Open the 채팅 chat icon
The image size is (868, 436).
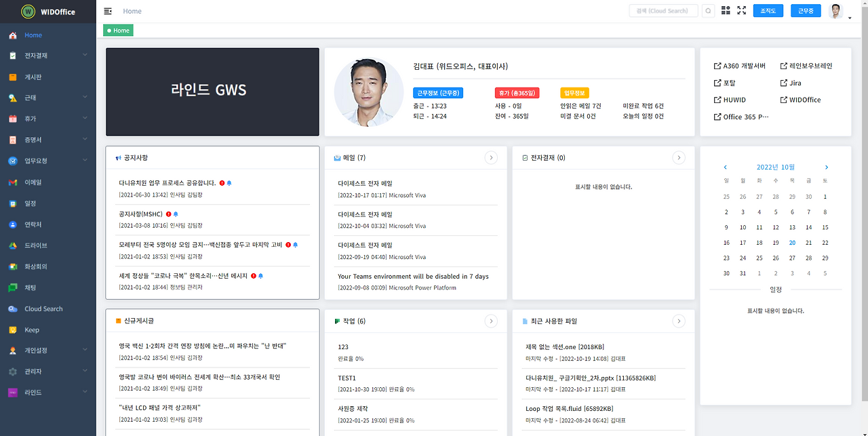[12, 288]
